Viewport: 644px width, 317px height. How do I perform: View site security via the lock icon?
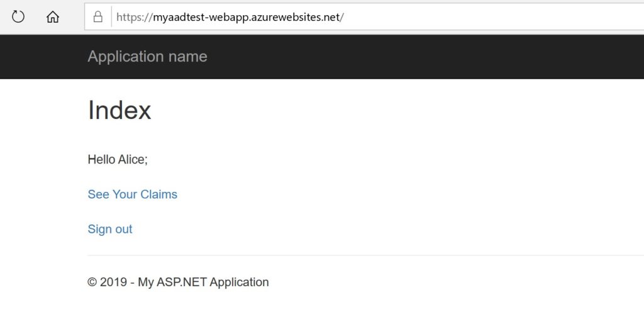(98, 17)
